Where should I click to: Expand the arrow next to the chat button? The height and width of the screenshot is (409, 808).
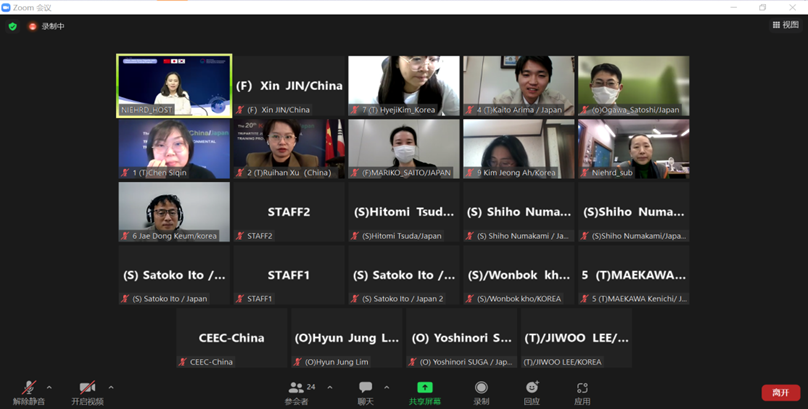[387, 388]
